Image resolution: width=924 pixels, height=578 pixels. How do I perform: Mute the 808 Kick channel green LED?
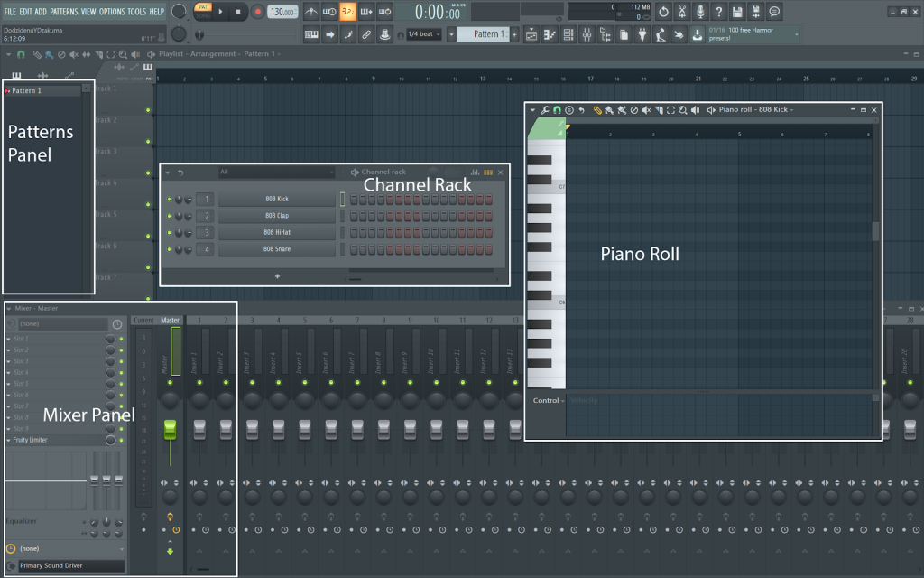[169, 200]
